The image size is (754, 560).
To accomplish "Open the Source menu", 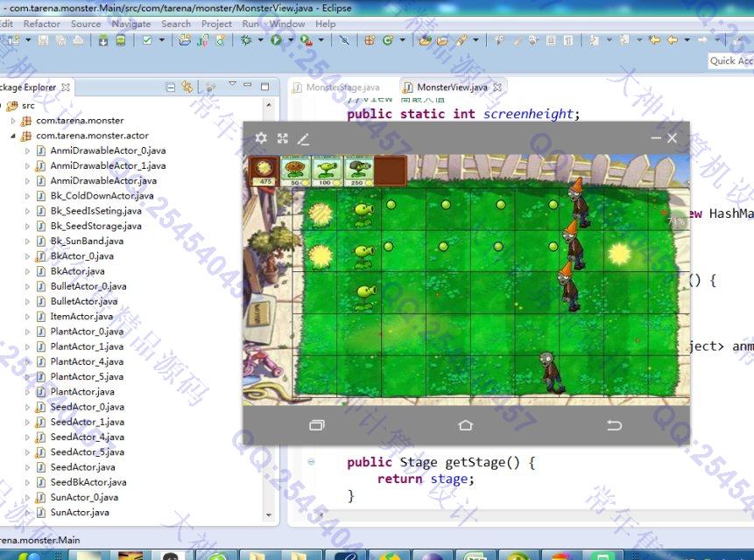I will point(86,24).
